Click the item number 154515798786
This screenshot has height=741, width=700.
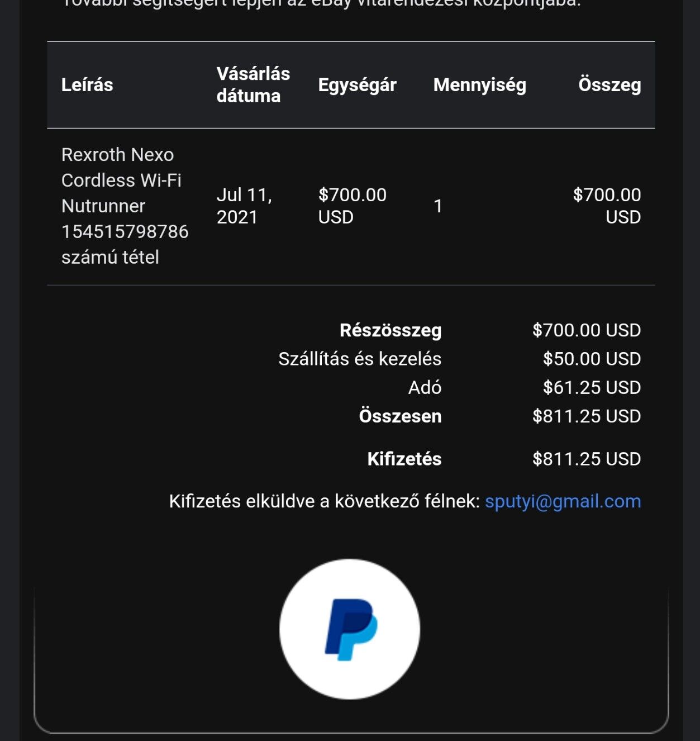[125, 231]
